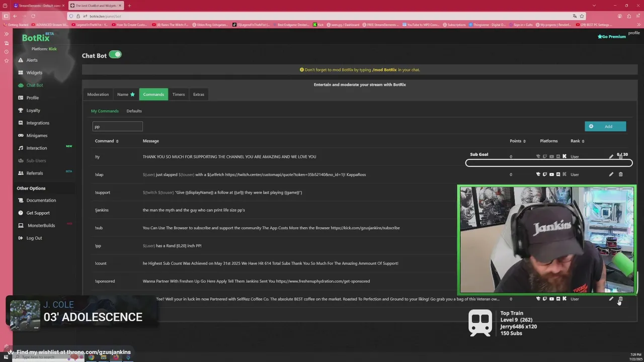Open the Referrals people icon

[x=21, y=173]
